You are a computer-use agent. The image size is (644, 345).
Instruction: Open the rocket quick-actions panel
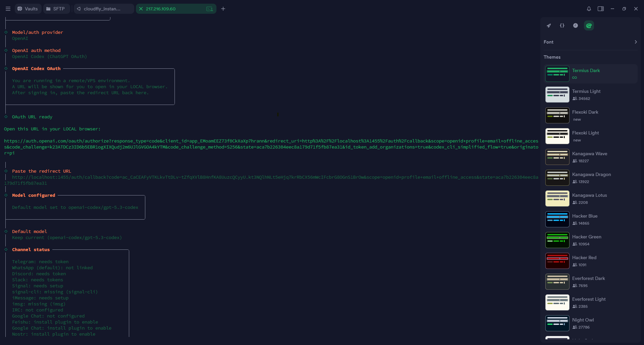[549, 25]
